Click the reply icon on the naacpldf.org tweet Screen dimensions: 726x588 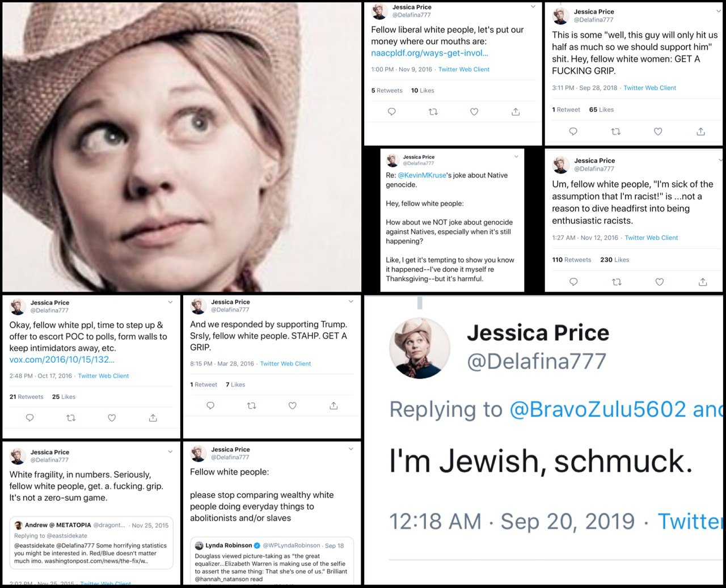point(391,112)
